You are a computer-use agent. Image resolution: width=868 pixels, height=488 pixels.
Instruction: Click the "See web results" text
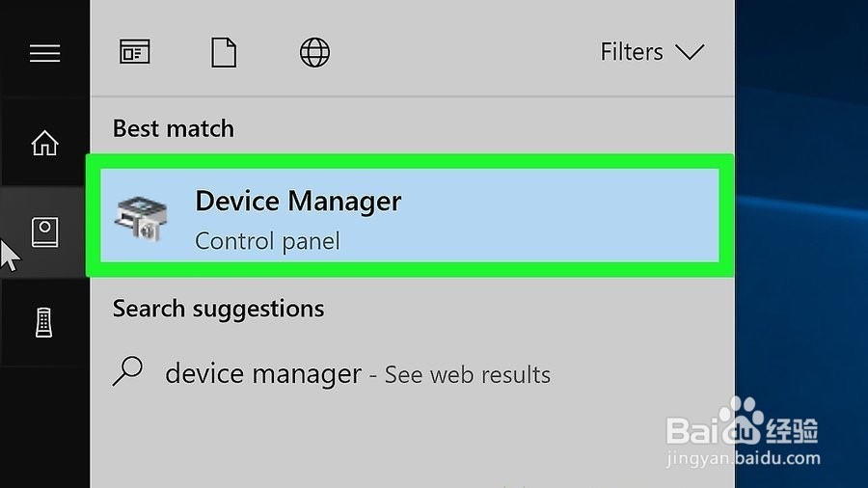pos(468,374)
